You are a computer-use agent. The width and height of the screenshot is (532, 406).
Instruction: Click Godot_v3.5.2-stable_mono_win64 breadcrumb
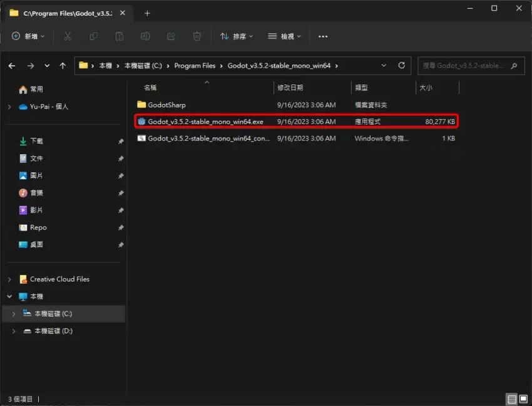coord(279,66)
